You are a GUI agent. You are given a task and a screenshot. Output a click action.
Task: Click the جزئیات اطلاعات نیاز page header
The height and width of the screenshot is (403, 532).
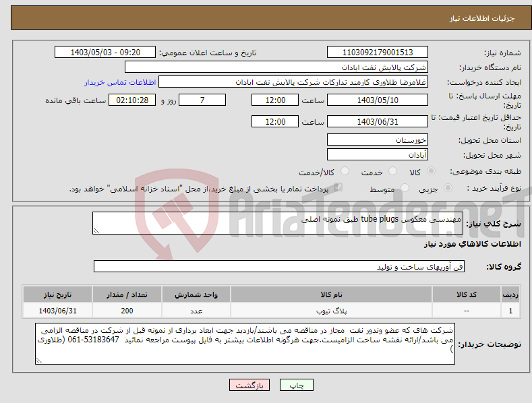pos(482,18)
